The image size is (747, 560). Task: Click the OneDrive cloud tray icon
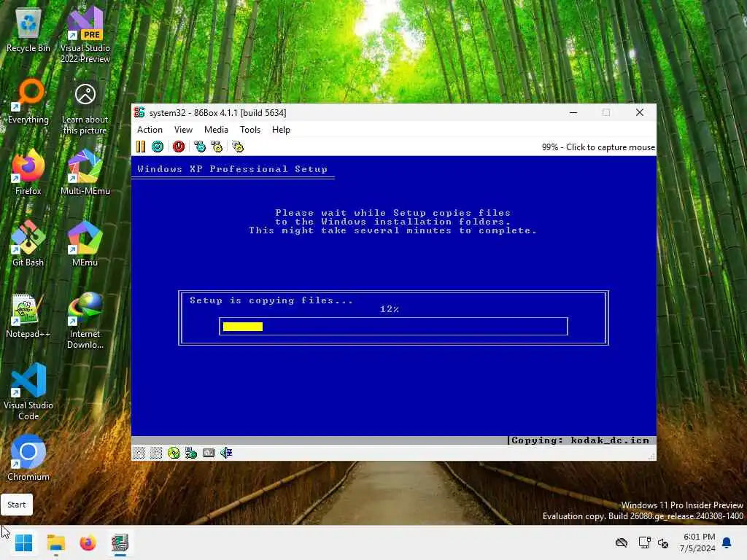[x=622, y=542]
